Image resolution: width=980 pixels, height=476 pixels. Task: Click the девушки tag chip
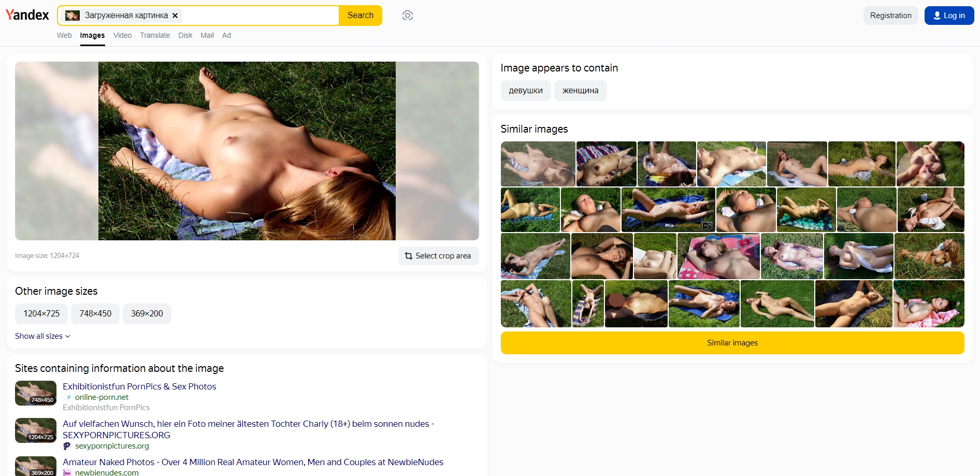pos(526,91)
